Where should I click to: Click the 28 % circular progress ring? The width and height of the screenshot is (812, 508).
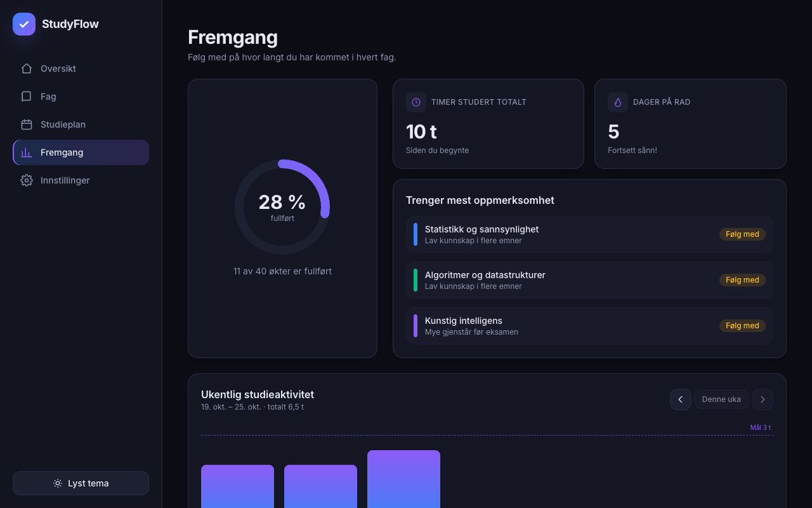tap(282, 207)
